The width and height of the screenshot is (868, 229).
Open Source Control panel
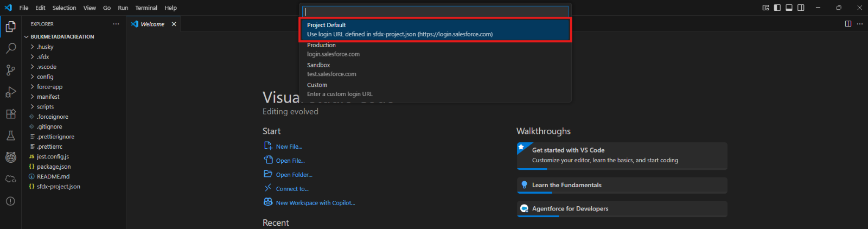pos(10,70)
